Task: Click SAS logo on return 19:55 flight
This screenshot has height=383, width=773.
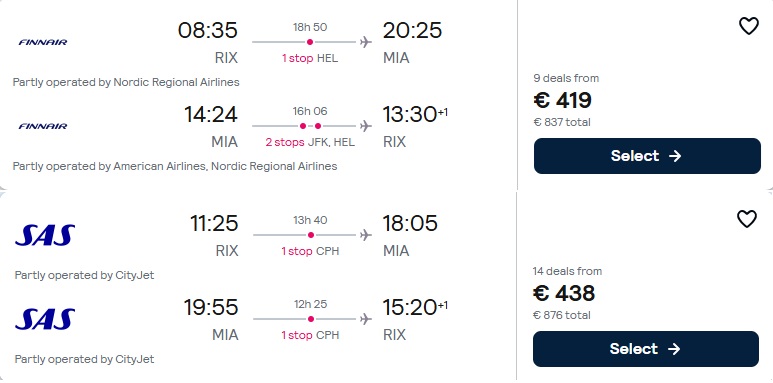Action: [x=45, y=319]
